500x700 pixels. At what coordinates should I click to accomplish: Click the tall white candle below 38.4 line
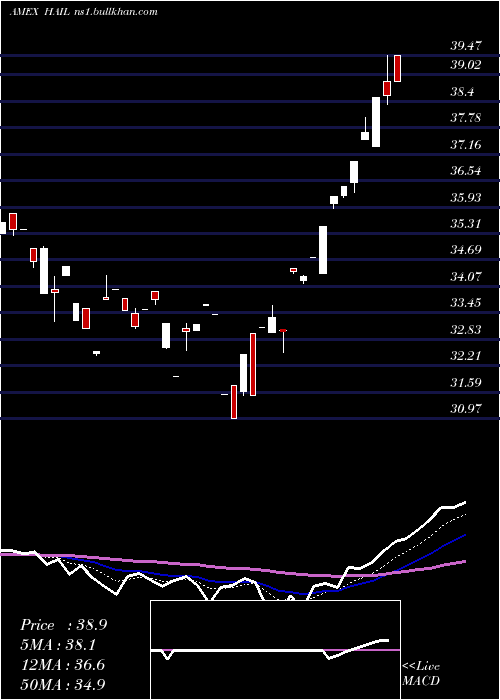(376, 122)
